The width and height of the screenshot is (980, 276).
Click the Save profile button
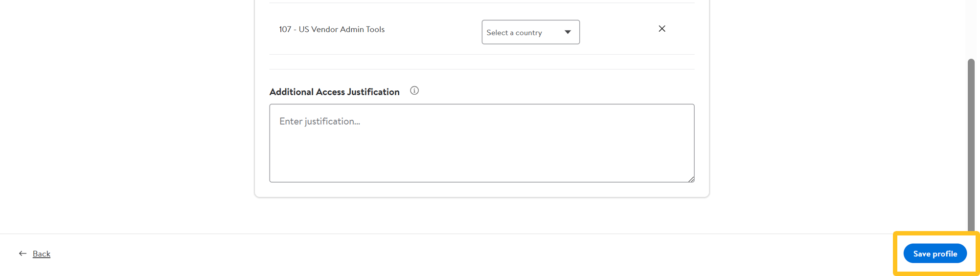coord(934,254)
